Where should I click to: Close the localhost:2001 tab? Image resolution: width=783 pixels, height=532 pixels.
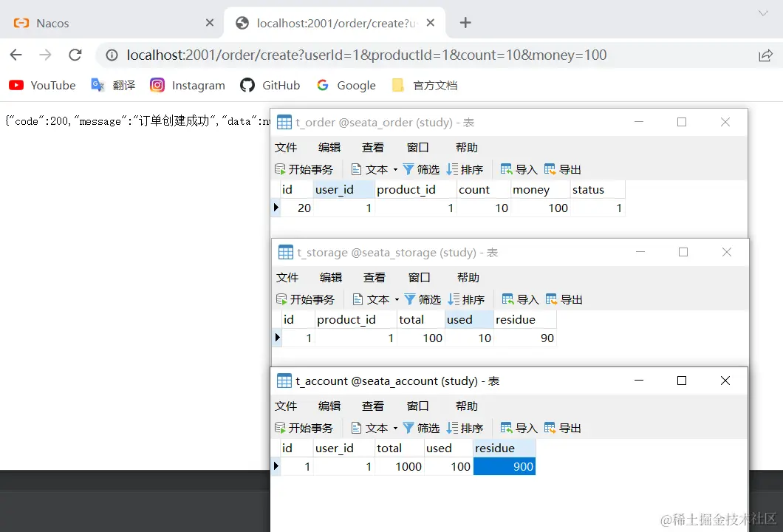pyautogui.click(x=431, y=23)
